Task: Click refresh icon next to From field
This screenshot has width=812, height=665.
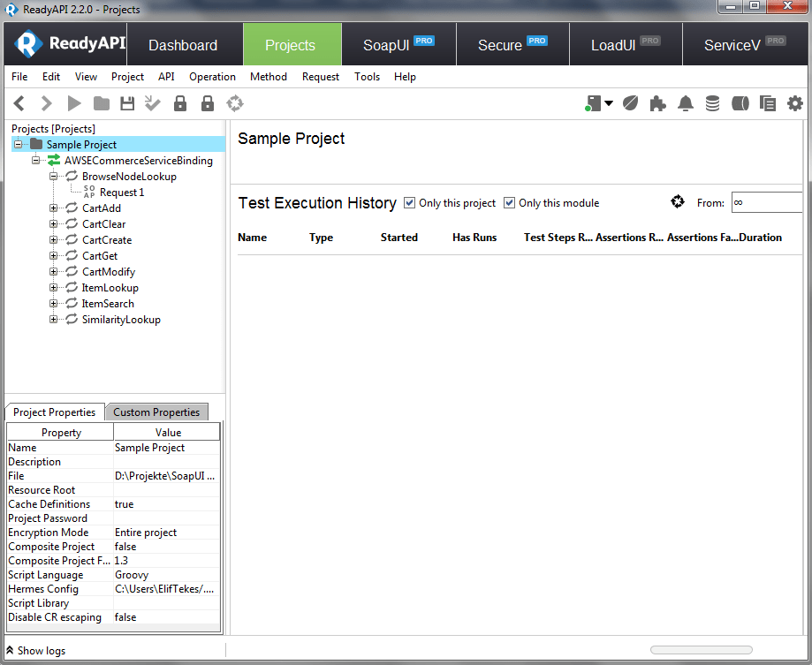Action: coord(678,202)
